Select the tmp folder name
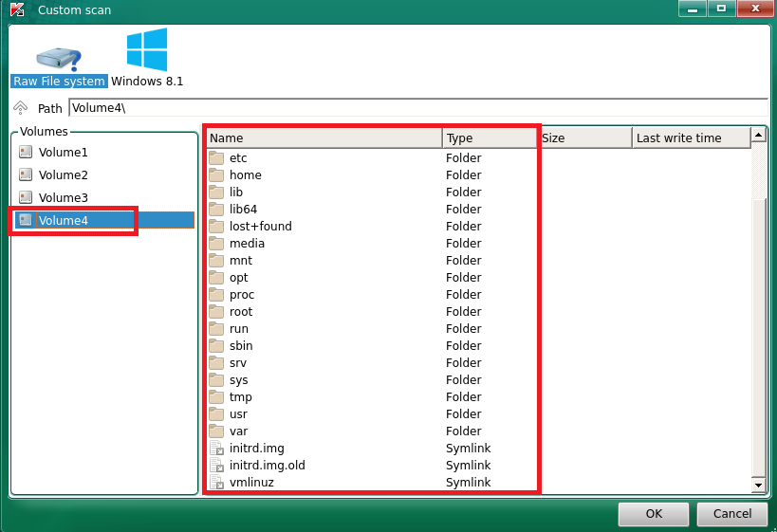 click(x=241, y=397)
